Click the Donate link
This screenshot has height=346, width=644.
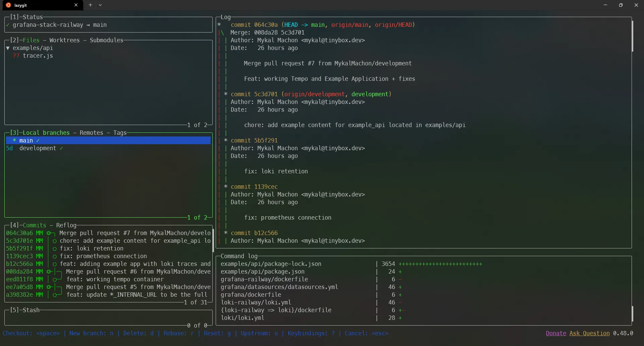pos(556,333)
